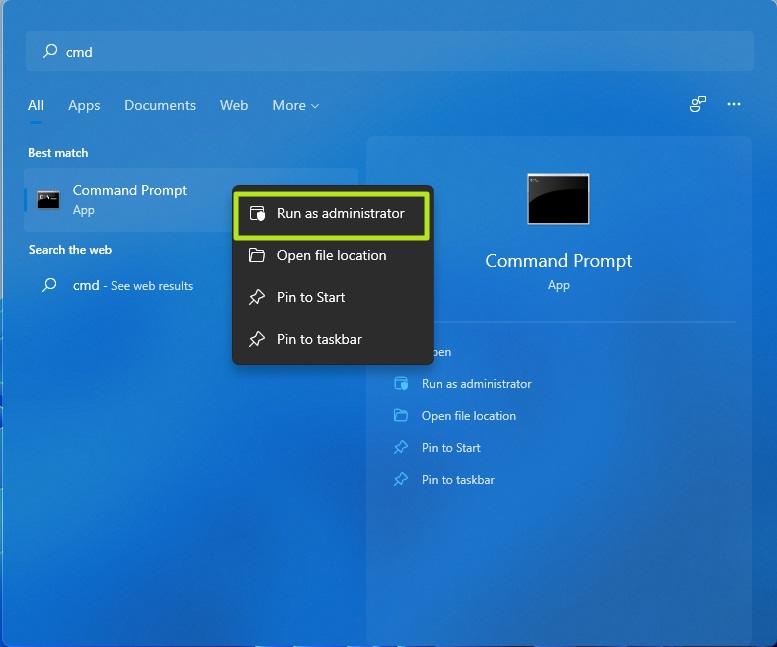Viewport: 777px width, 647px height.
Task: Click the large Command Prompt app thumbnail
Action: pyautogui.click(x=558, y=199)
